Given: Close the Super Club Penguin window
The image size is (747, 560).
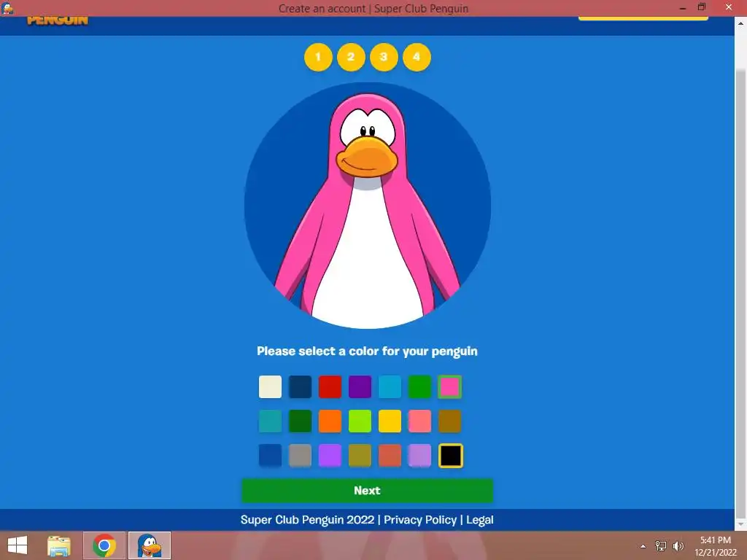Looking at the screenshot, I should point(729,7).
